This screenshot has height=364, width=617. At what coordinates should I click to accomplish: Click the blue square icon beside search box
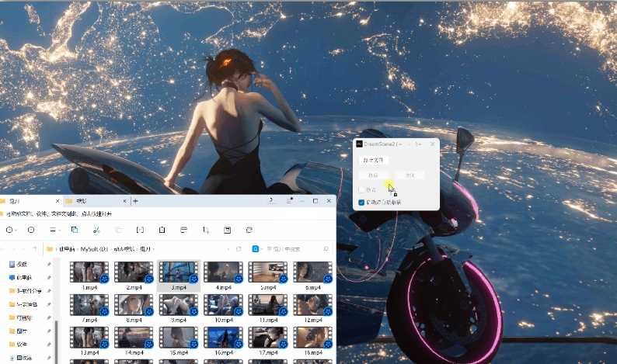point(256,249)
